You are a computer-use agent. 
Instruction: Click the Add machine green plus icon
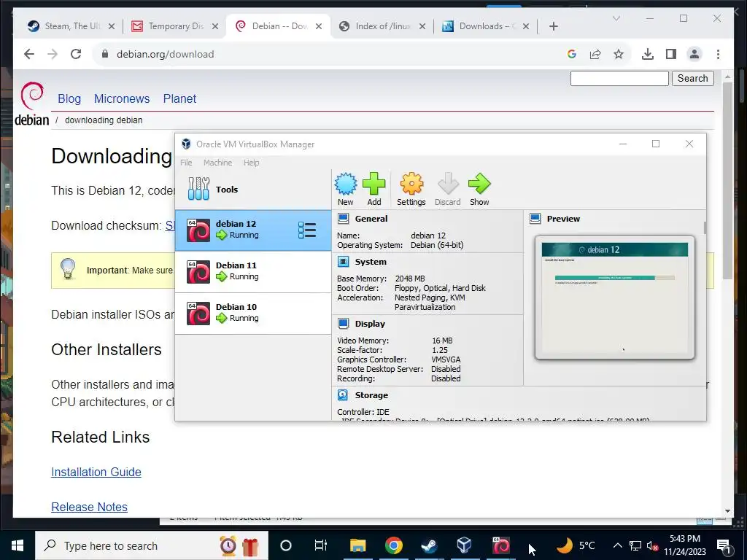tap(374, 189)
